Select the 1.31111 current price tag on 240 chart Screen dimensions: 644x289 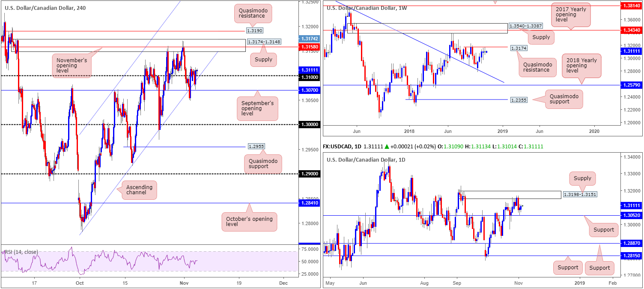point(309,69)
